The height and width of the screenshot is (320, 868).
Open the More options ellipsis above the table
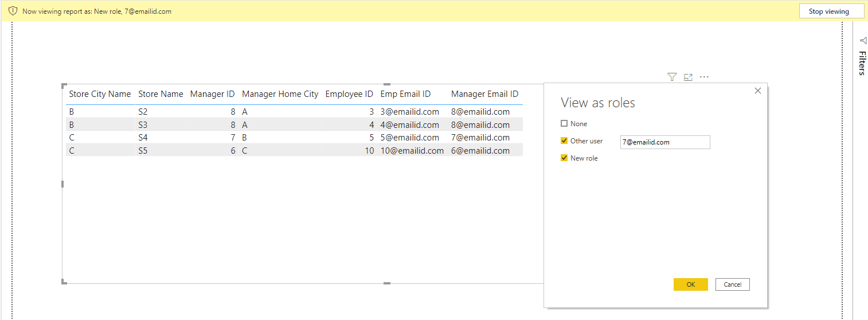click(705, 77)
